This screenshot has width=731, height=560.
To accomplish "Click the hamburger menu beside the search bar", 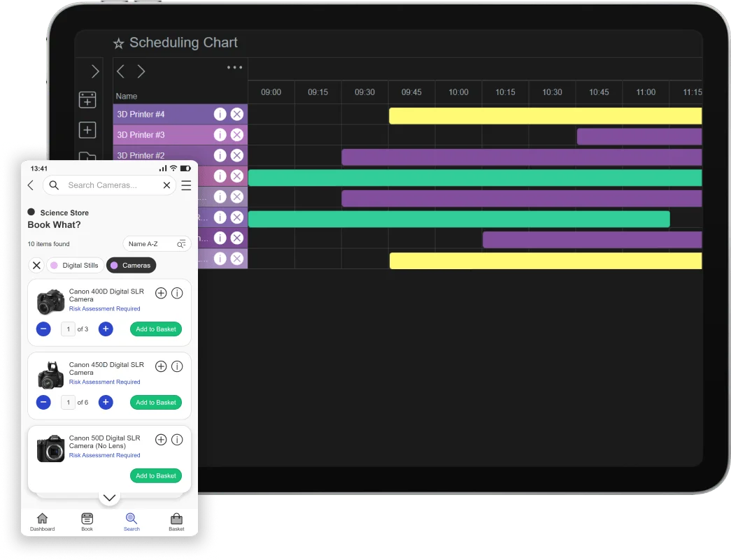I will click(x=186, y=185).
